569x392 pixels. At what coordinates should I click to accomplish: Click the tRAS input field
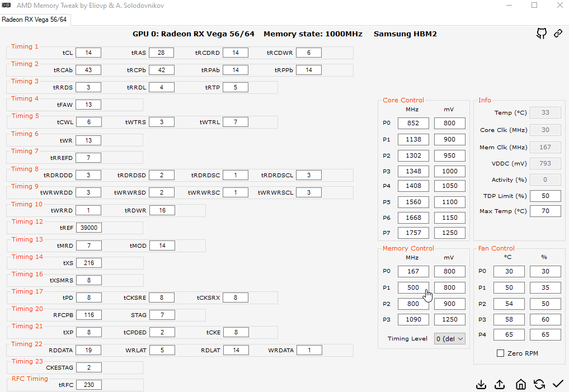[162, 53]
